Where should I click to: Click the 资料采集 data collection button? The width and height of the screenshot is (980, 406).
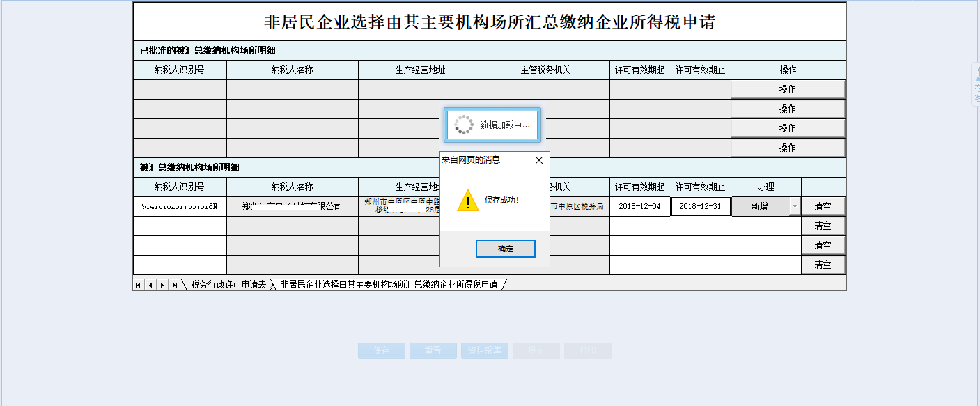point(484,350)
